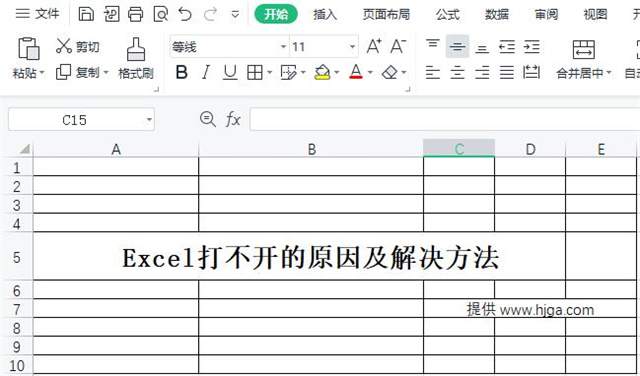
Task: Go to the 数据 tab
Action: [x=497, y=15]
